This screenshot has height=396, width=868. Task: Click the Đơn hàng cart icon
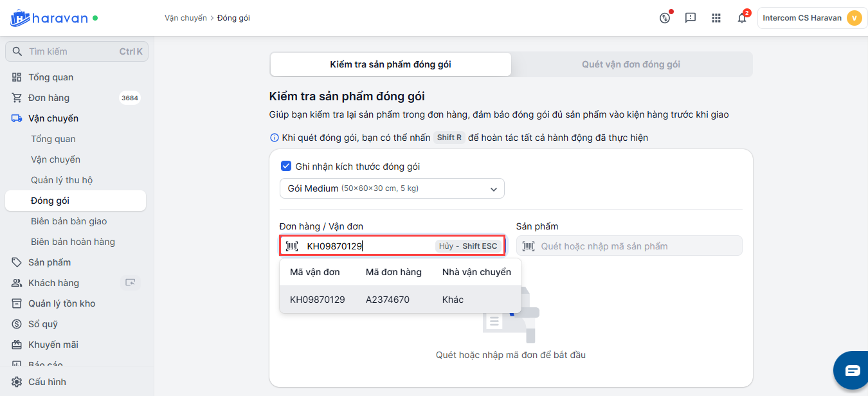click(x=17, y=98)
